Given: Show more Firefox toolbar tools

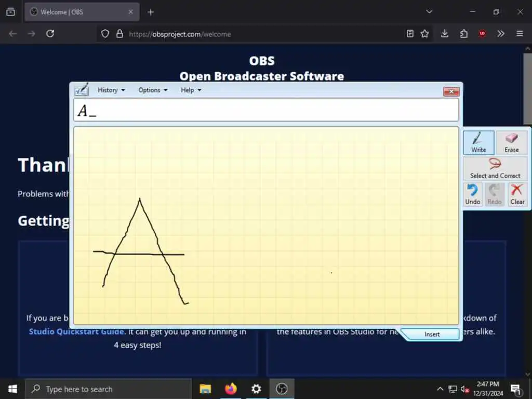Looking at the screenshot, I should [x=501, y=34].
